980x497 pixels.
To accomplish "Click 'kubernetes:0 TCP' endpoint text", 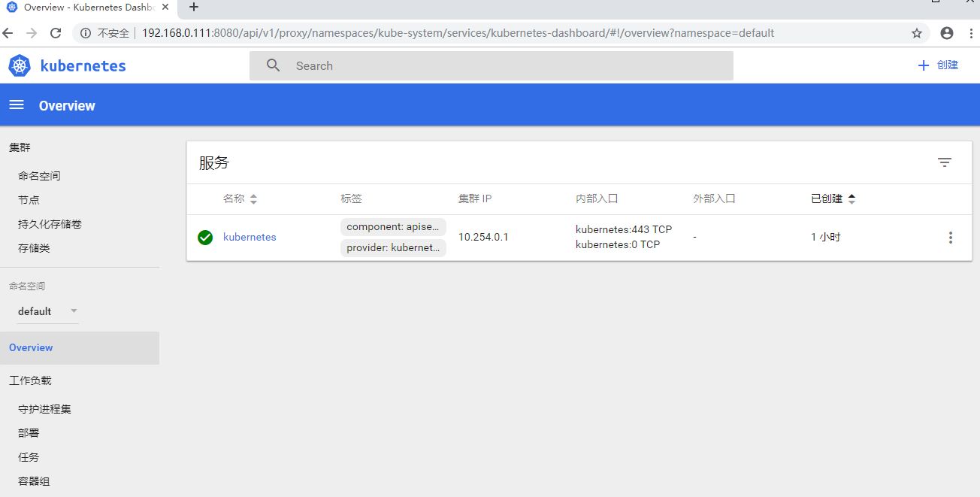I will (x=618, y=245).
